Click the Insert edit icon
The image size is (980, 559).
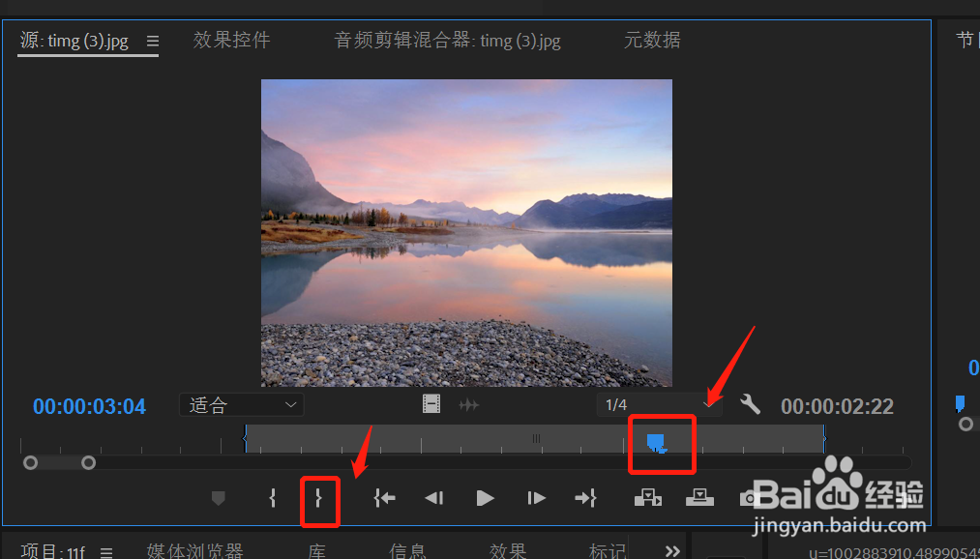point(647,498)
